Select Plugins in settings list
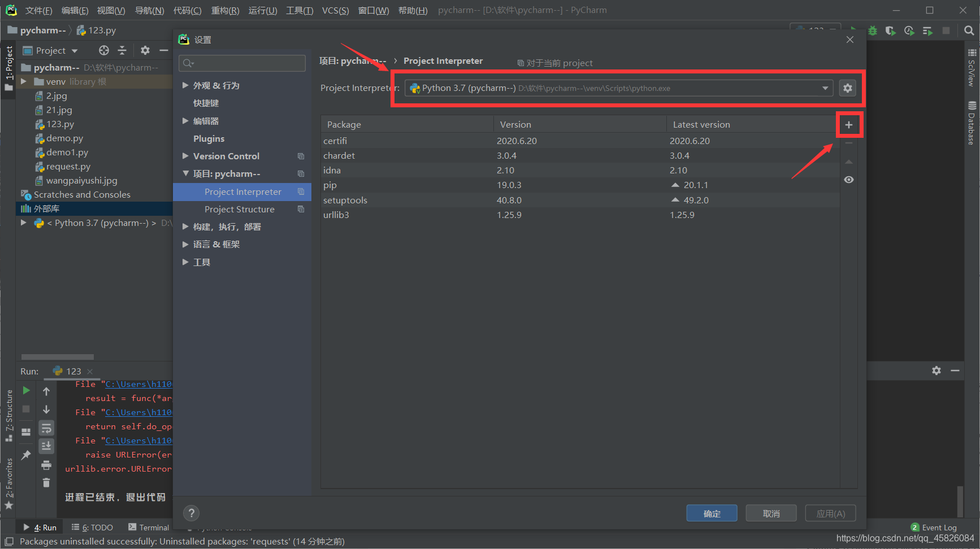Viewport: 980px width, 549px height. [x=209, y=138]
